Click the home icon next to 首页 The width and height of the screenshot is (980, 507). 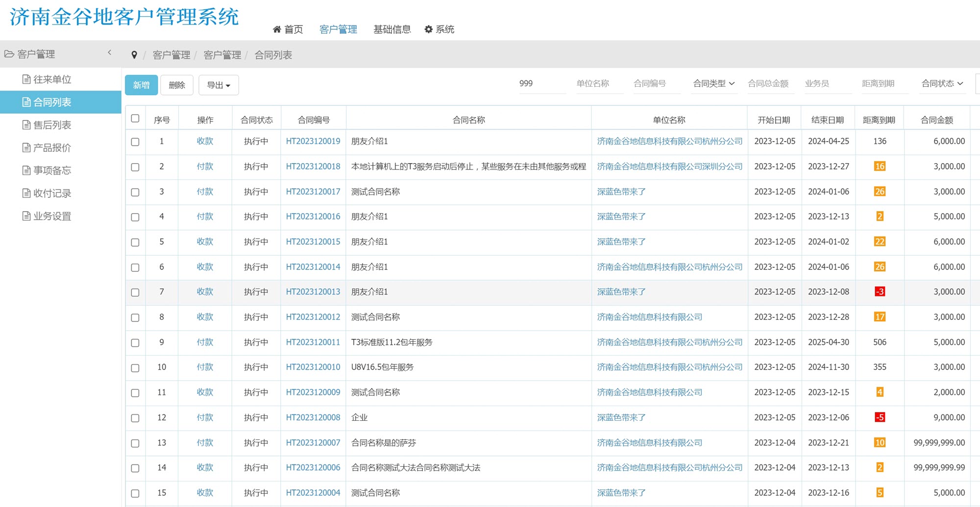pos(277,29)
